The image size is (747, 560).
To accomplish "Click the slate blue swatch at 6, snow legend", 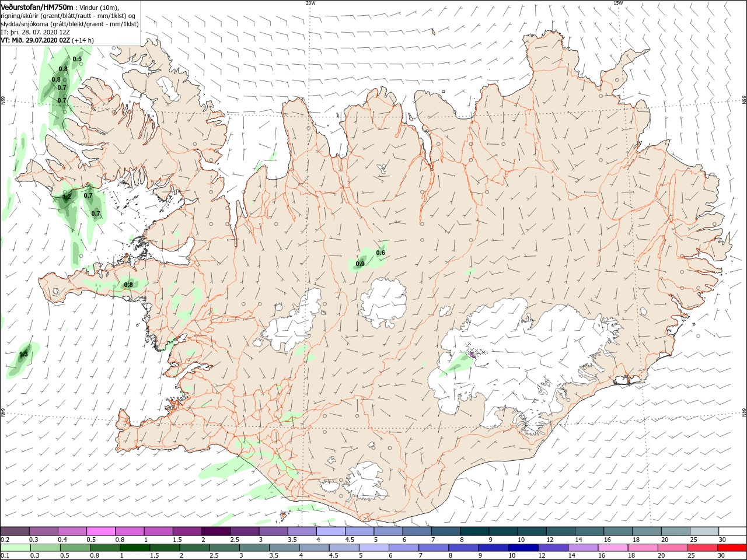I will pos(417,531).
